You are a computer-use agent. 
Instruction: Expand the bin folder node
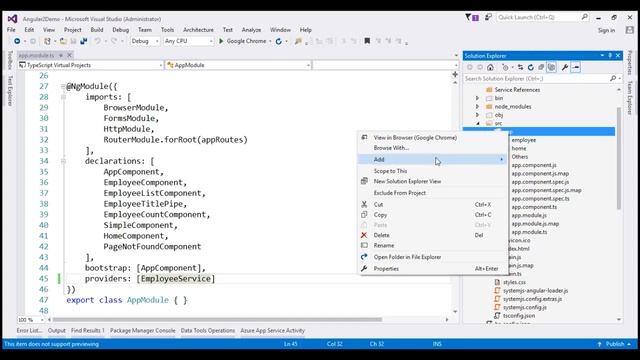click(x=477, y=98)
